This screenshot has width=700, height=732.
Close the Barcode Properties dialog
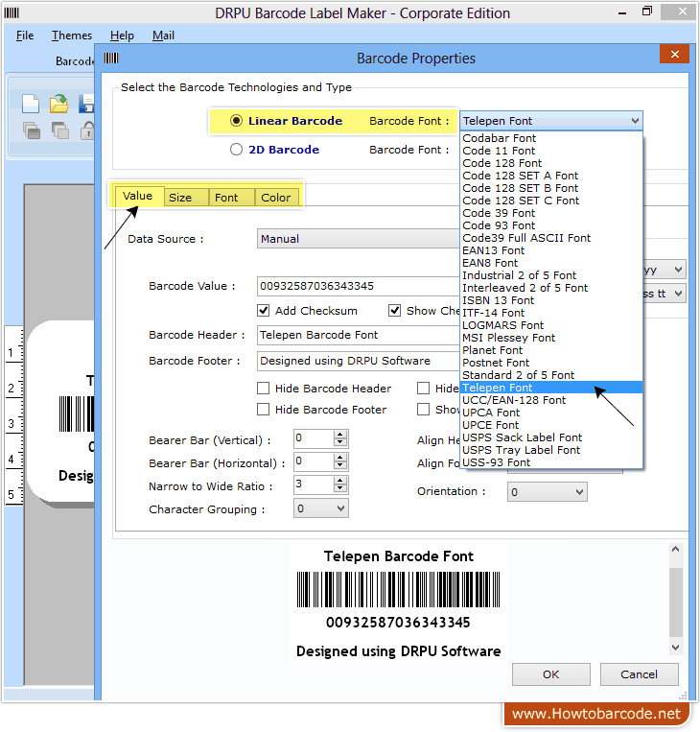point(674,54)
